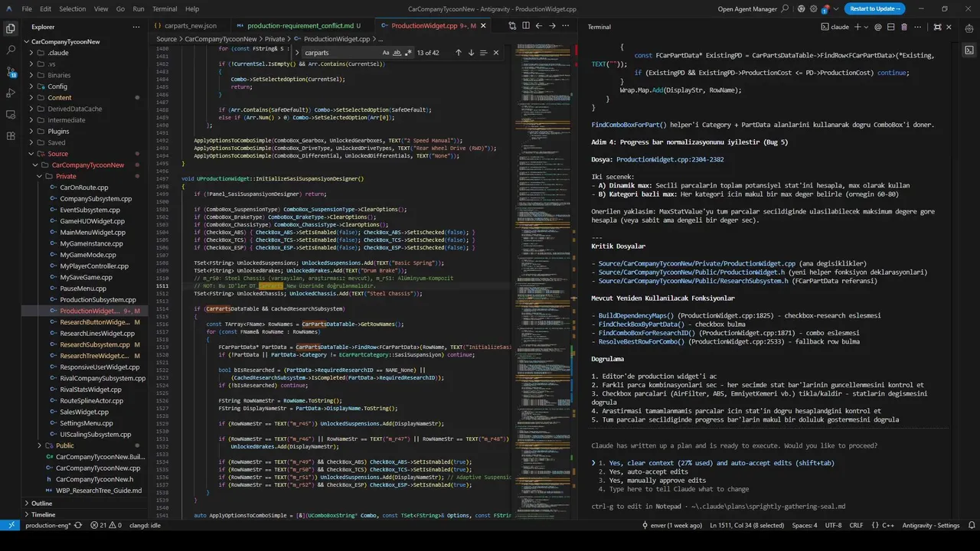Close the find widget
Image resolution: width=980 pixels, height=551 pixels.
(x=495, y=53)
